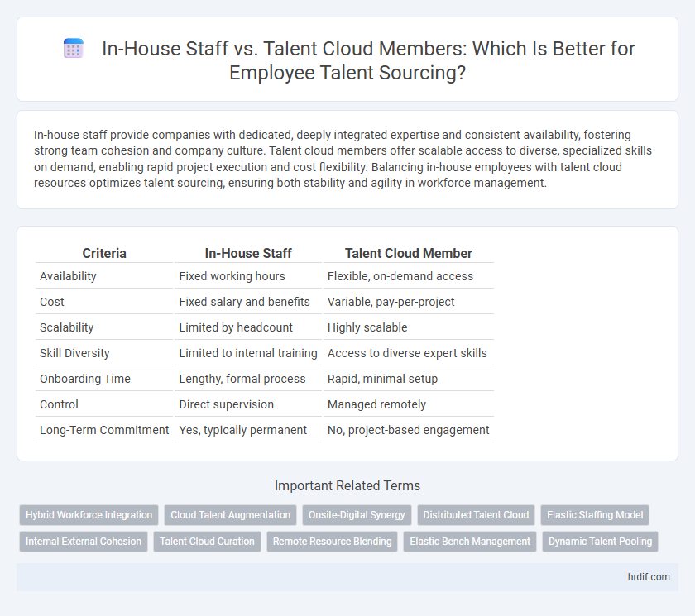
Task: Click the Elastic Staffing Model tag
Action: 595,515
